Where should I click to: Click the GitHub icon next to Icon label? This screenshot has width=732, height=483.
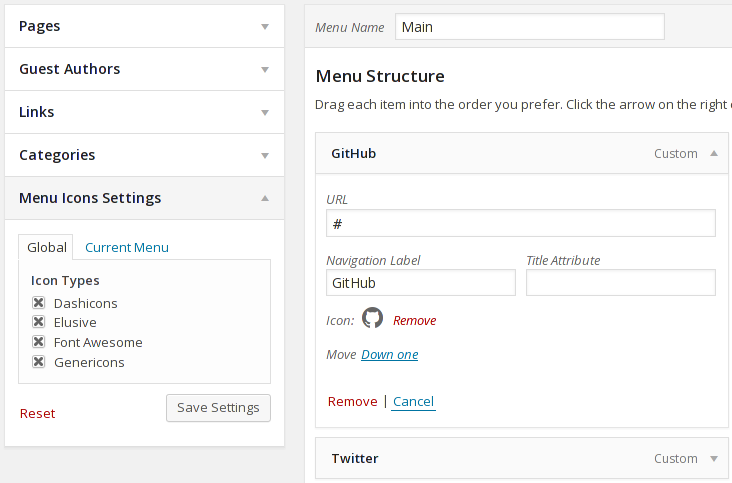(372, 319)
